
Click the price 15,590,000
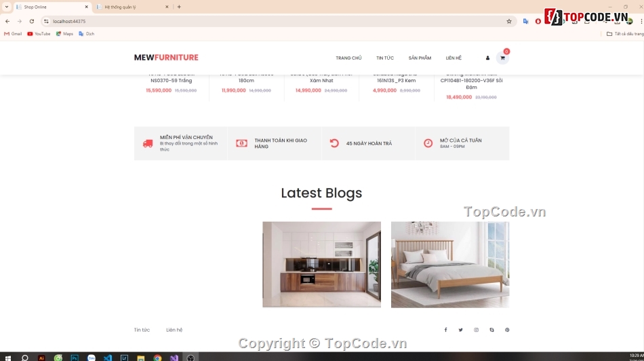[x=159, y=90]
